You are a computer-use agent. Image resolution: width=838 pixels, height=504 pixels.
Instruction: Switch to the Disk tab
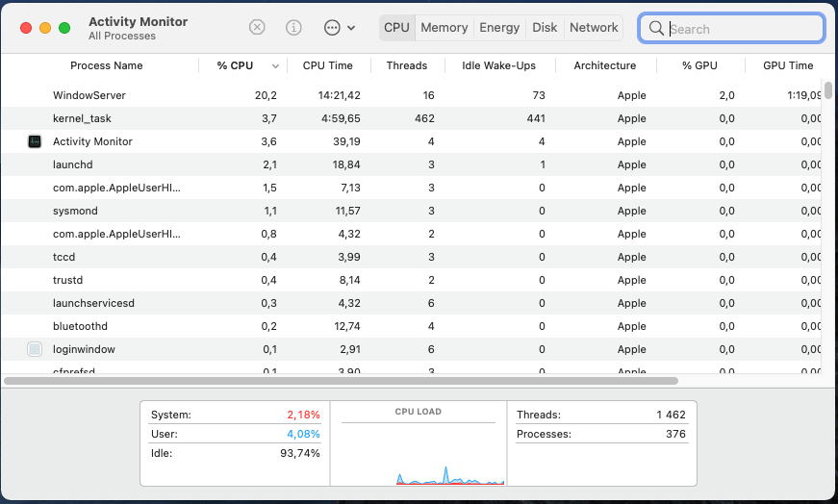tap(545, 28)
